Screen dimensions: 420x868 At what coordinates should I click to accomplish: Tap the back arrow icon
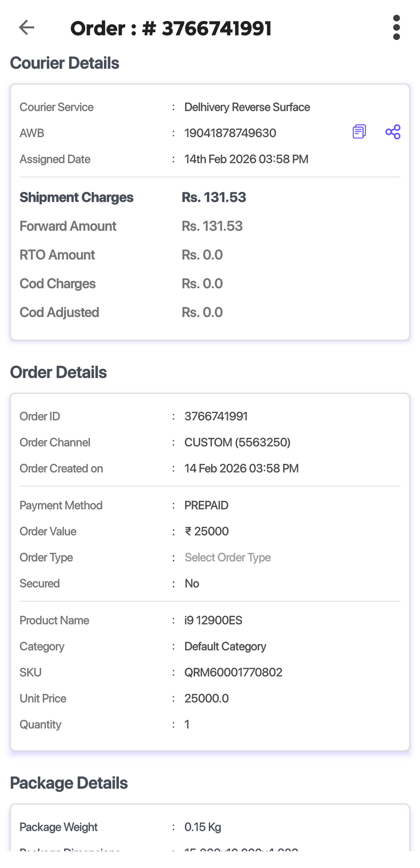tap(26, 28)
